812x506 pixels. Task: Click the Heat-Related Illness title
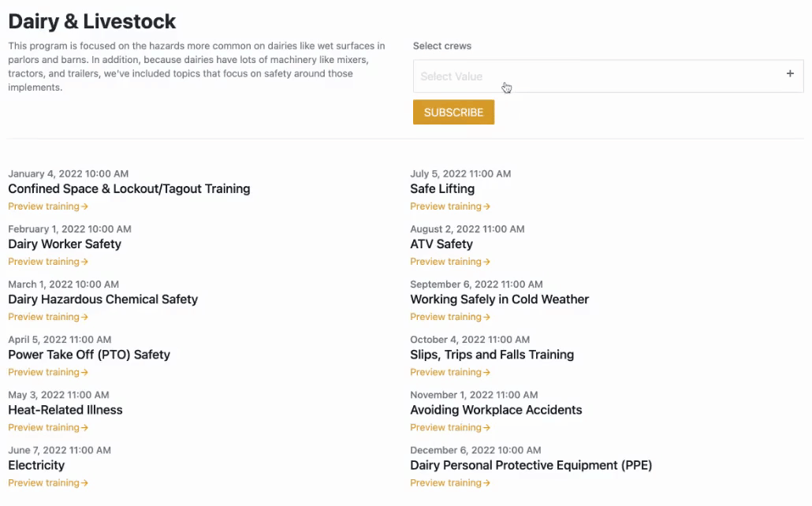pos(65,410)
